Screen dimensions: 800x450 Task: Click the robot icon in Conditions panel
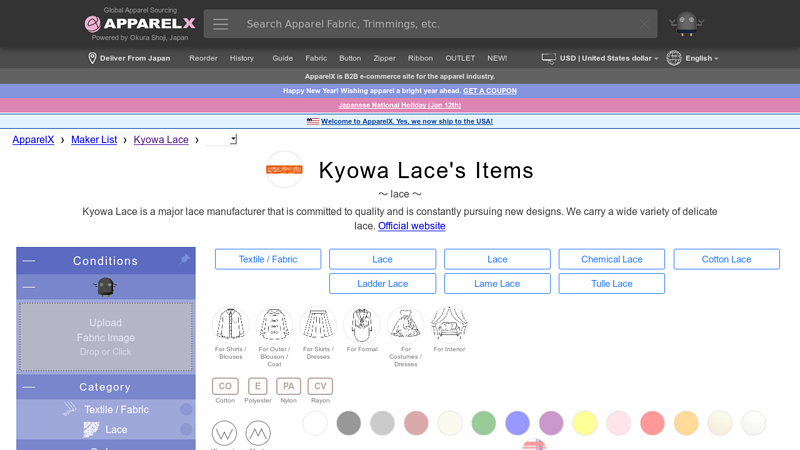(105, 287)
